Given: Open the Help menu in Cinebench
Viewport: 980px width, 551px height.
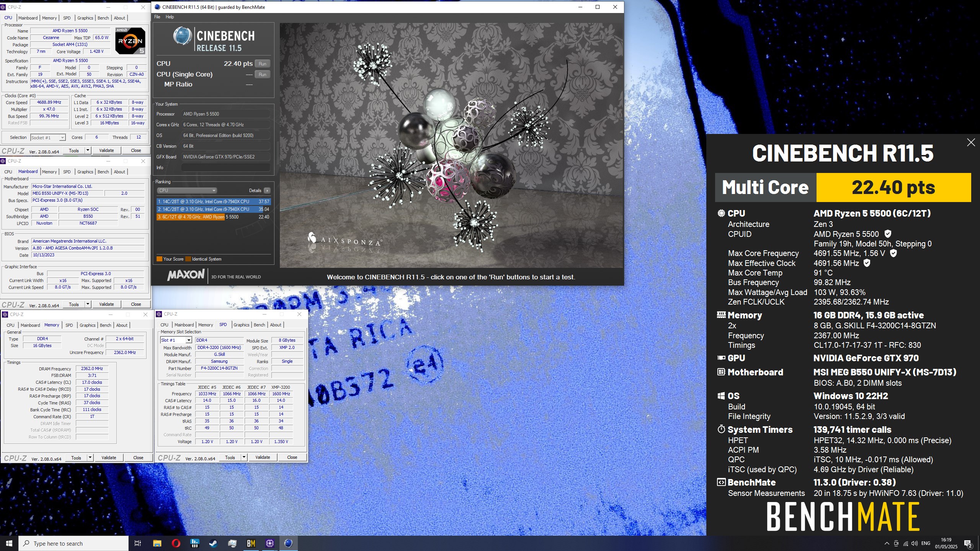Looking at the screenshot, I should (x=170, y=17).
